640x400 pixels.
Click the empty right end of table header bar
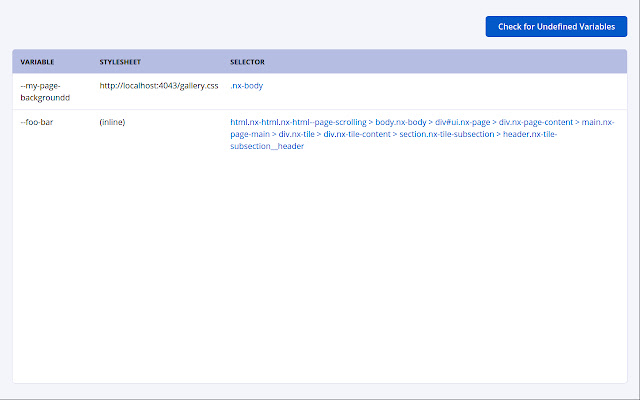[560, 62]
